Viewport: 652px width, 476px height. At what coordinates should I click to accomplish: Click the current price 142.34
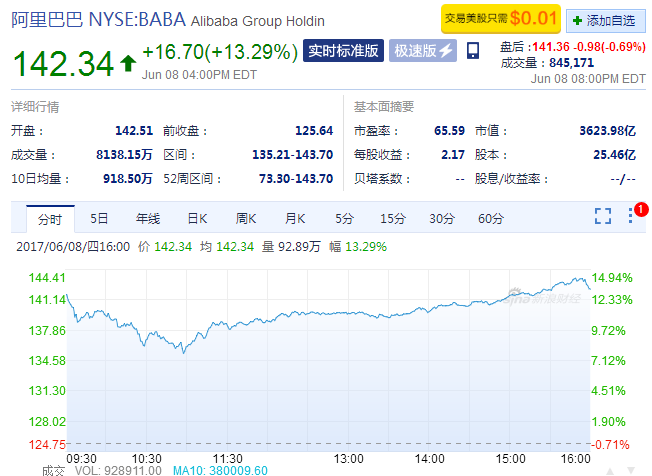63,64
